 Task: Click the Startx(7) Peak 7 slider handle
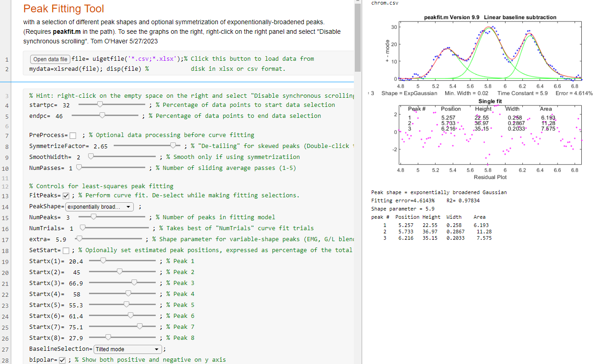[140, 327]
